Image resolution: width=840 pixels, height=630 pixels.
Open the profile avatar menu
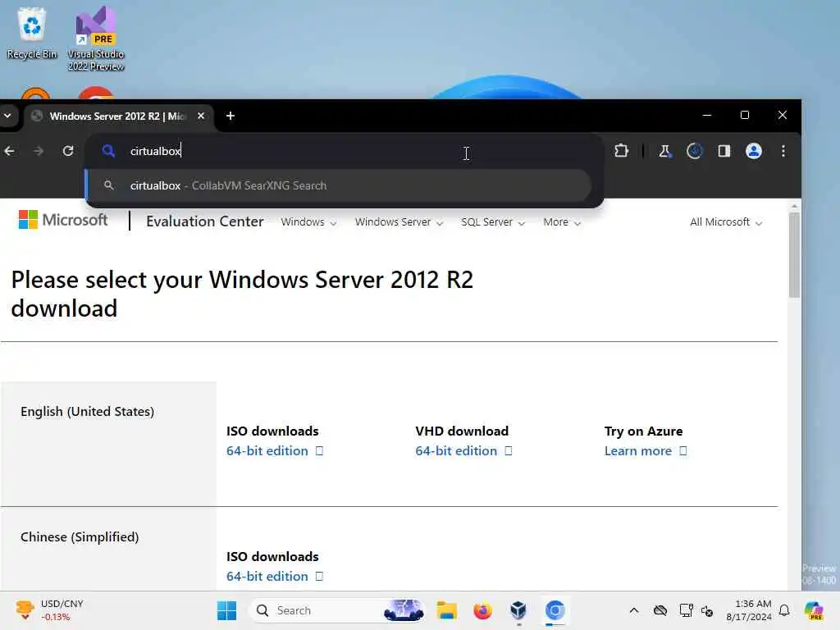point(754,151)
